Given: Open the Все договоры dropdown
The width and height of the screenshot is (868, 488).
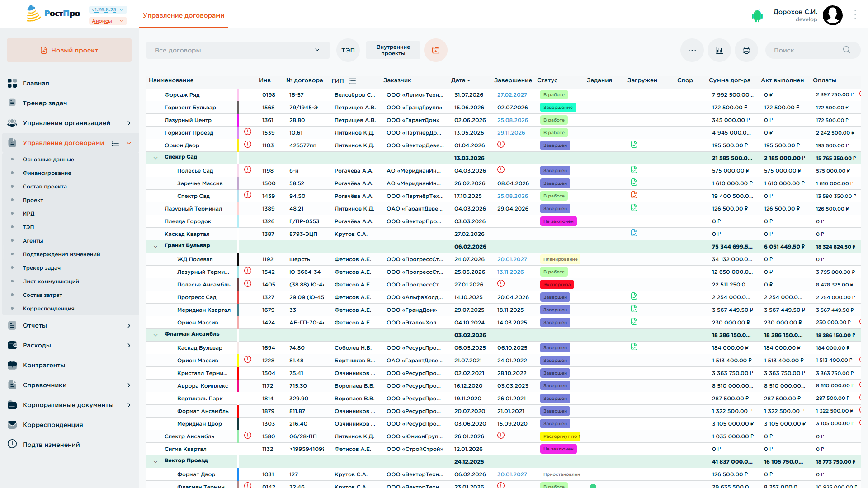Looking at the screenshot, I should [238, 50].
